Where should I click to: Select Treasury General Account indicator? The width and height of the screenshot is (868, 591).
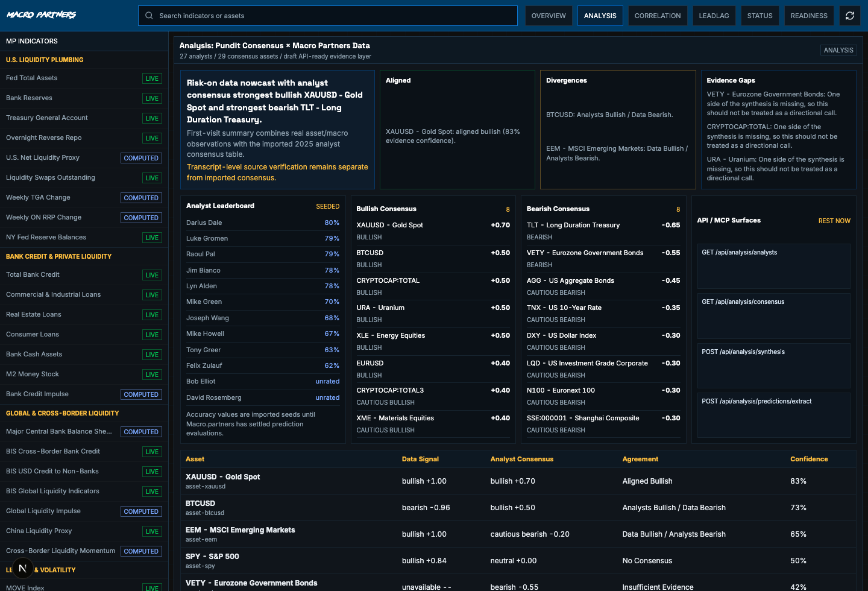[x=84, y=118]
